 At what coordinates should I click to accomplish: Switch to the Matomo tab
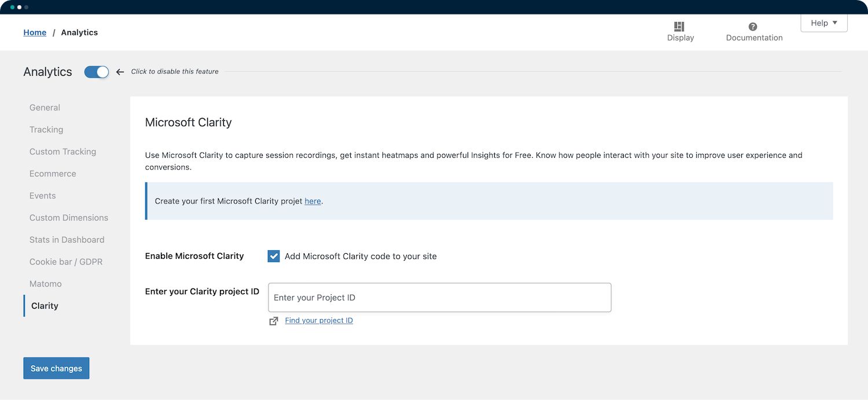point(45,284)
